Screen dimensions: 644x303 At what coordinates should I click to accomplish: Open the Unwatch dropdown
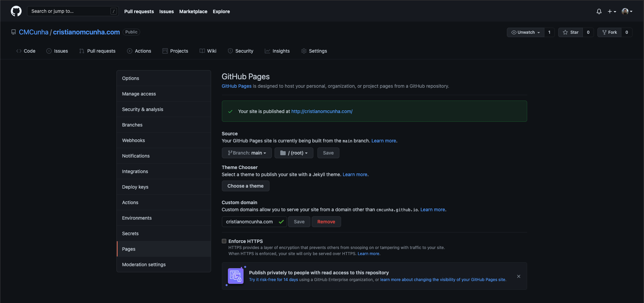(x=525, y=32)
